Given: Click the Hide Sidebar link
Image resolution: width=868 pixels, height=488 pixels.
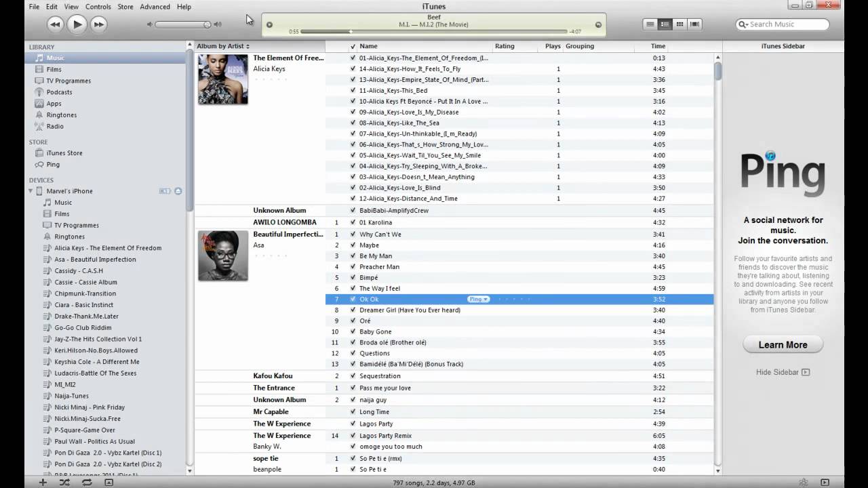Looking at the screenshot, I should tap(783, 372).
